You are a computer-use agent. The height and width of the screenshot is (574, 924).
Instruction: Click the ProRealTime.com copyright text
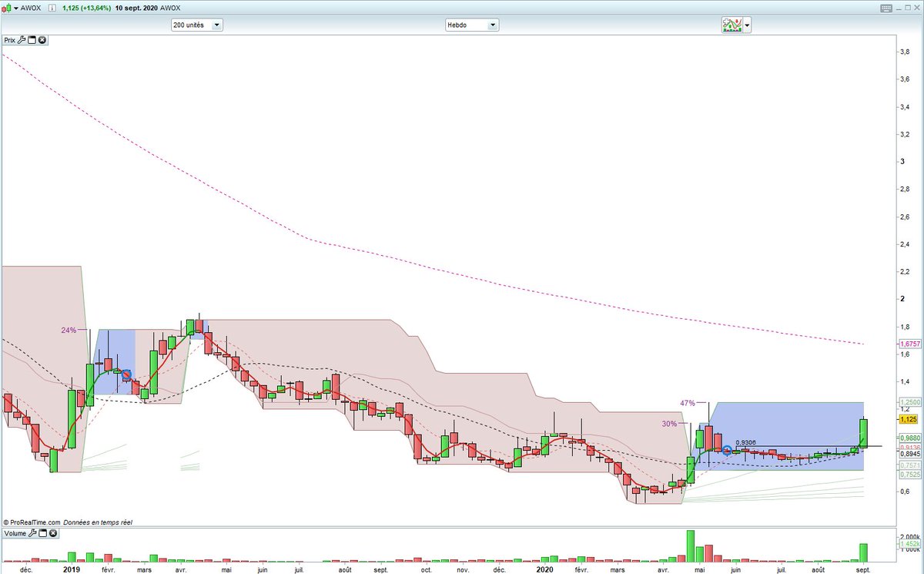tap(32, 522)
